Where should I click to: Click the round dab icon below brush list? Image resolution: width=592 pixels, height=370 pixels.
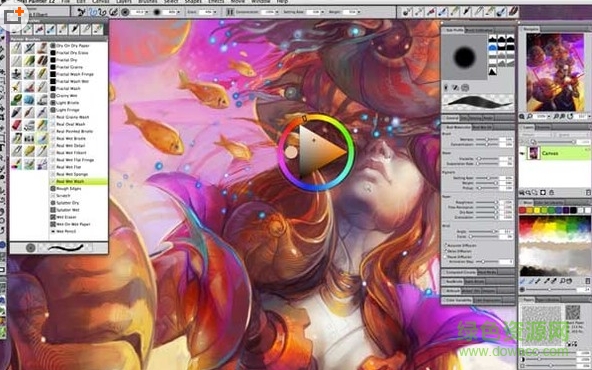tap(31, 248)
